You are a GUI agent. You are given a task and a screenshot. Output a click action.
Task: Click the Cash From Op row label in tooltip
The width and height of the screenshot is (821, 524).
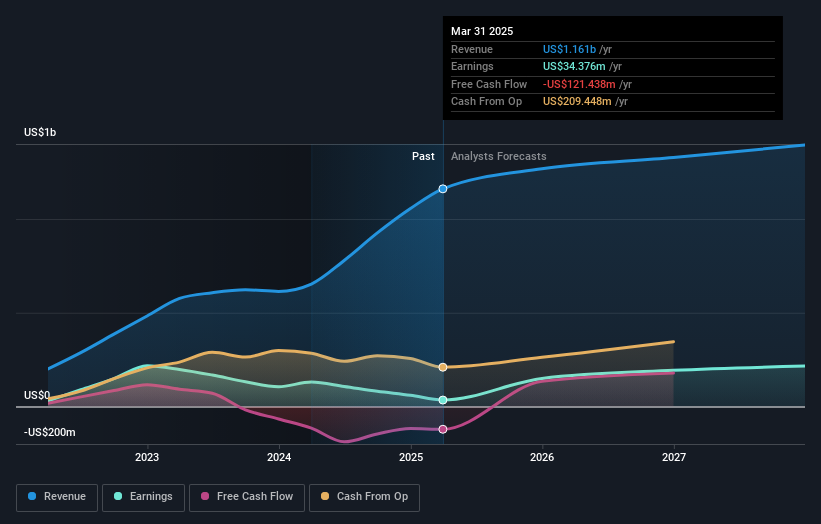(486, 102)
